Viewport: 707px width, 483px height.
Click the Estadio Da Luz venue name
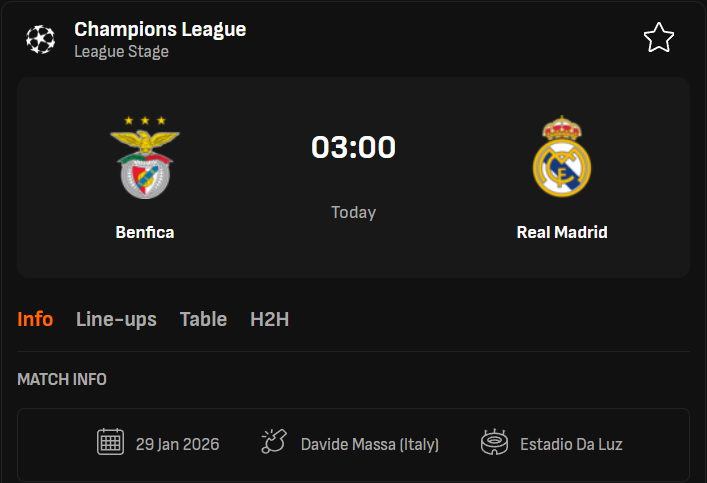571,444
